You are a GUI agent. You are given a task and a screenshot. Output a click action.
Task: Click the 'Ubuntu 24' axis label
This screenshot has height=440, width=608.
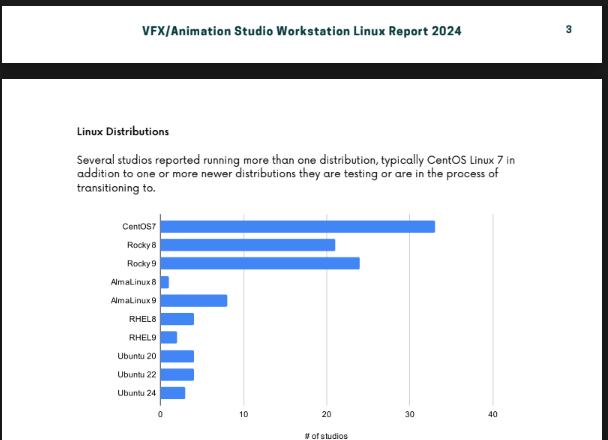tap(137, 393)
